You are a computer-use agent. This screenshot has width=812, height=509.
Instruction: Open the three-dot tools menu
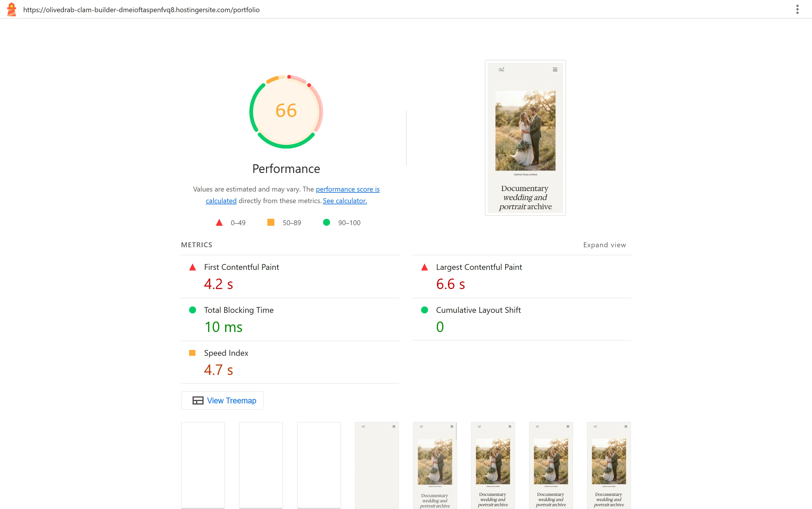[797, 9]
